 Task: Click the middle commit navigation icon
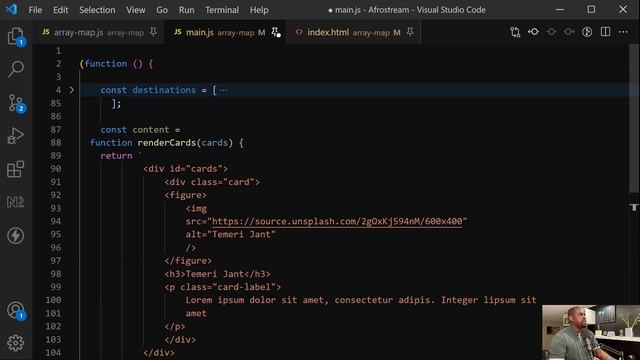click(551, 32)
